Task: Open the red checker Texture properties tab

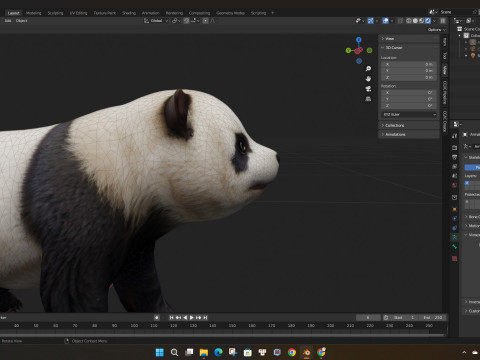Action: [x=455, y=259]
